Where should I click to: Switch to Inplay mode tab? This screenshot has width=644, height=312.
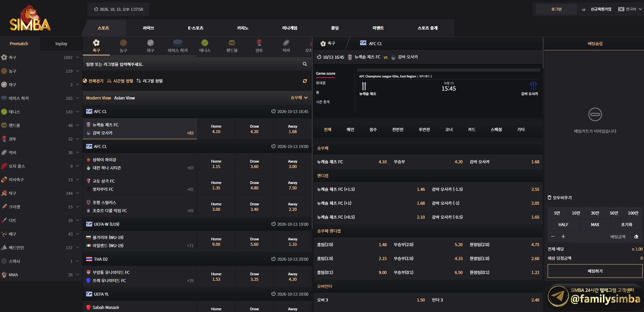tap(61, 43)
